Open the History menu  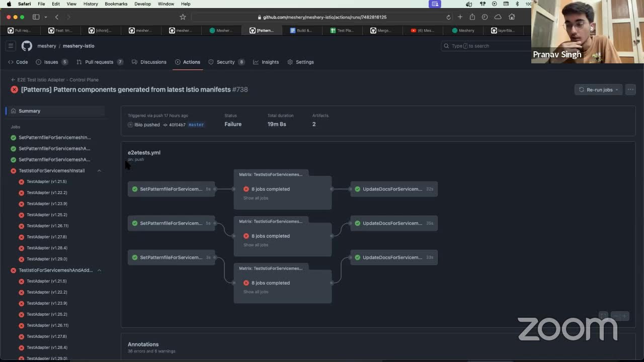pos(91,4)
